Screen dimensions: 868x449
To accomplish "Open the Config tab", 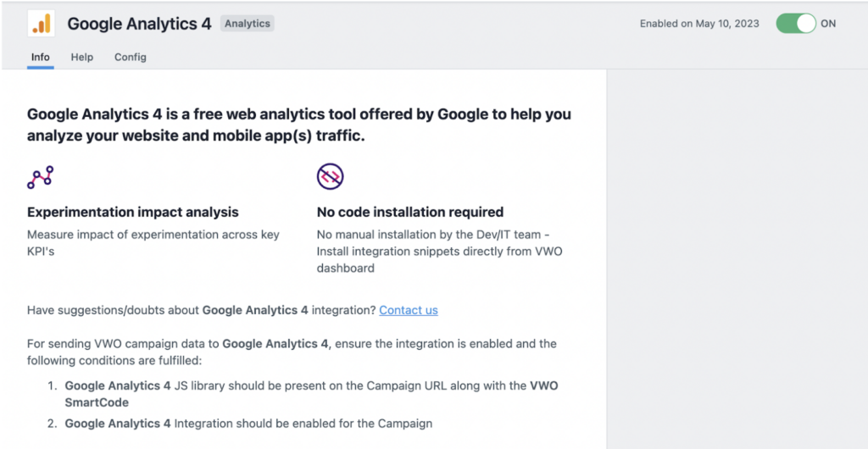I will tap(131, 57).
